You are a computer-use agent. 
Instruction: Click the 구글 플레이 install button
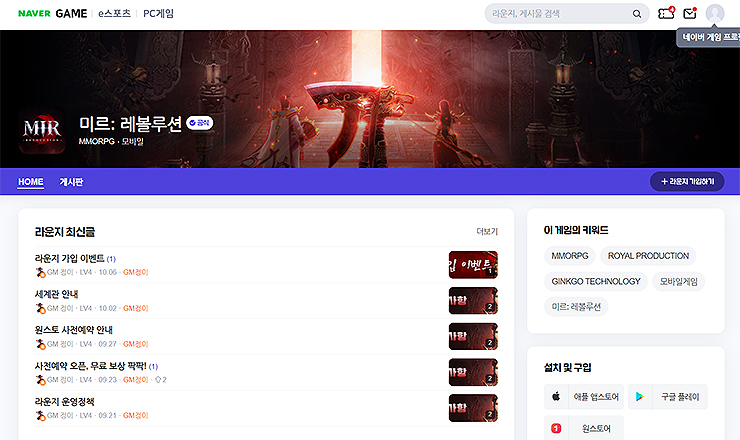pyautogui.click(x=668, y=397)
